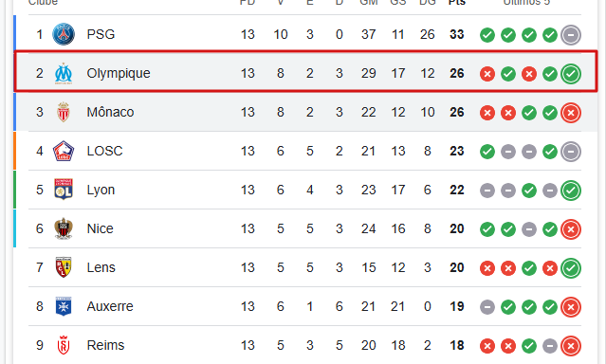Select Mônaco's latest loss result icon
Screen dimensions: 606x364
coord(571,113)
